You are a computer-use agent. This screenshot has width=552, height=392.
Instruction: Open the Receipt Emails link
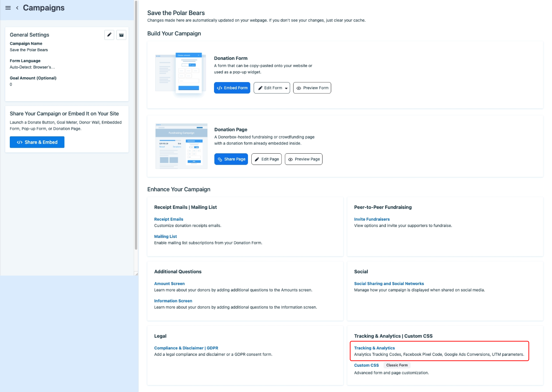[x=168, y=219]
